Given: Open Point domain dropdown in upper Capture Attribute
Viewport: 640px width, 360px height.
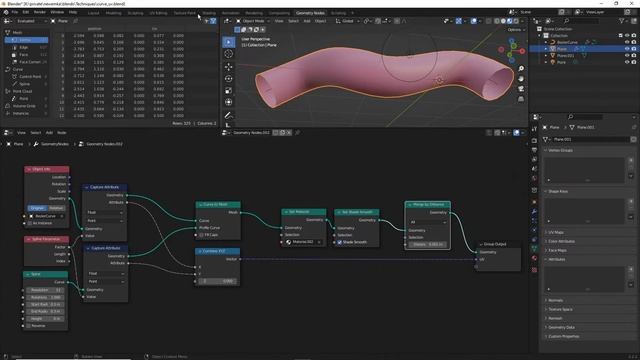Looking at the screenshot, I should [x=105, y=221].
